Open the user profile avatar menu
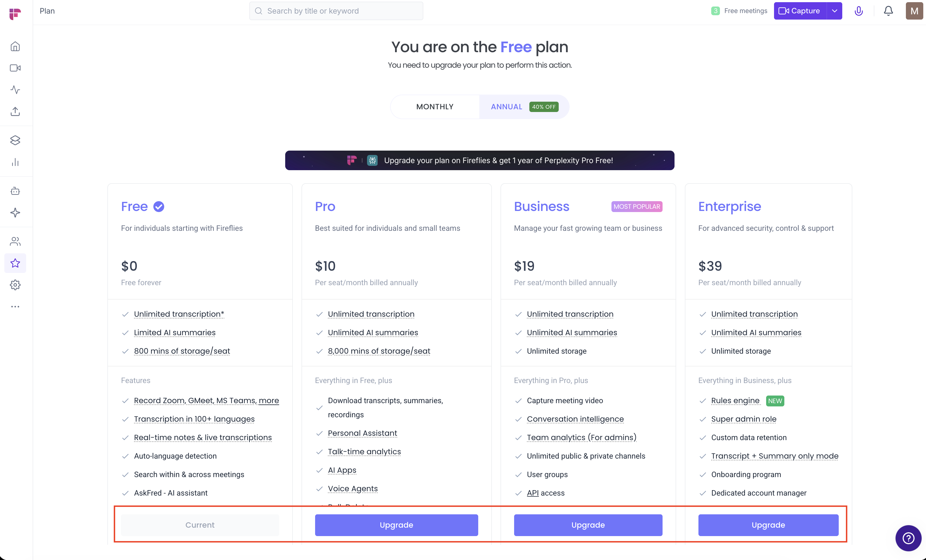 click(x=914, y=11)
